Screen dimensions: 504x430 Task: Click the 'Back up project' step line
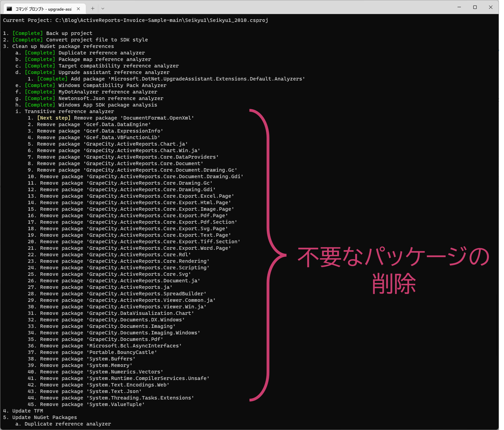click(x=48, y=33)
